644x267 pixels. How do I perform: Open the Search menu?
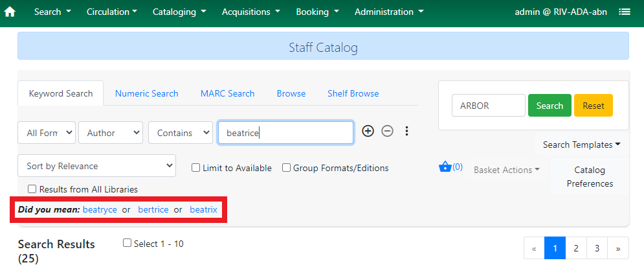[52, 12]
